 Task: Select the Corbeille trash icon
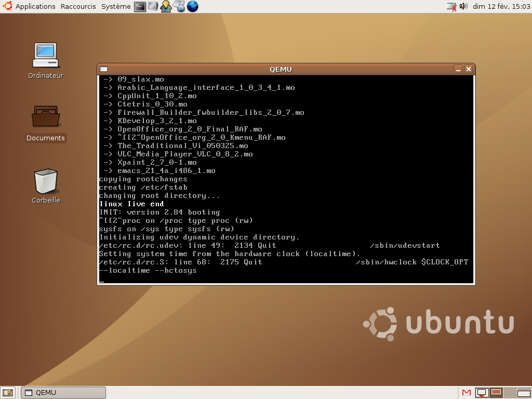tap(46, 186)
